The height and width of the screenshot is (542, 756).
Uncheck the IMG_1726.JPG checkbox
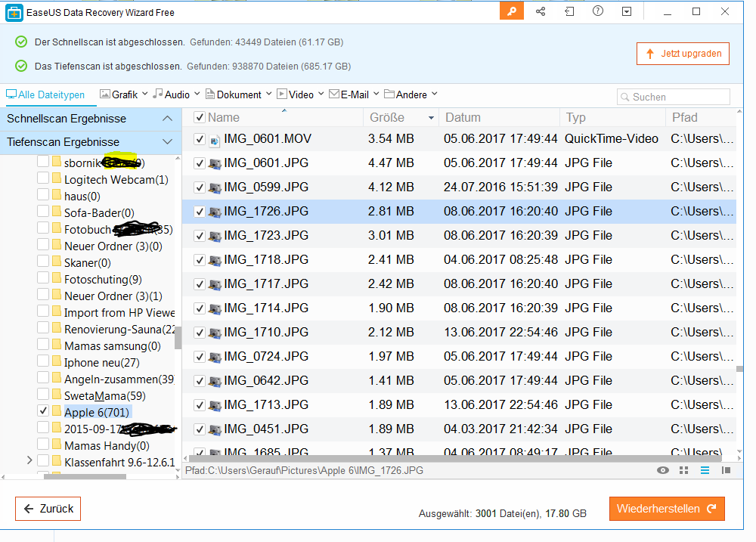point(199,212)
